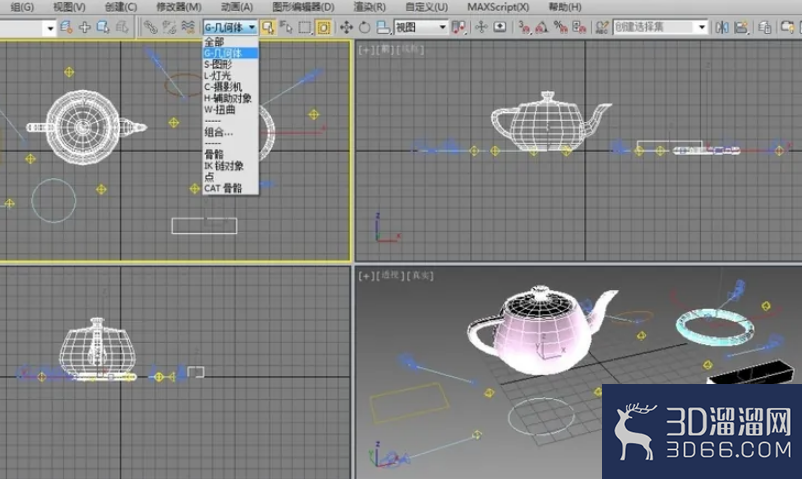Click the grayed-out box icon beside the chain icon
Viewport: 802px width, 479px height.
pyautogui.click(x=122, y=27)
